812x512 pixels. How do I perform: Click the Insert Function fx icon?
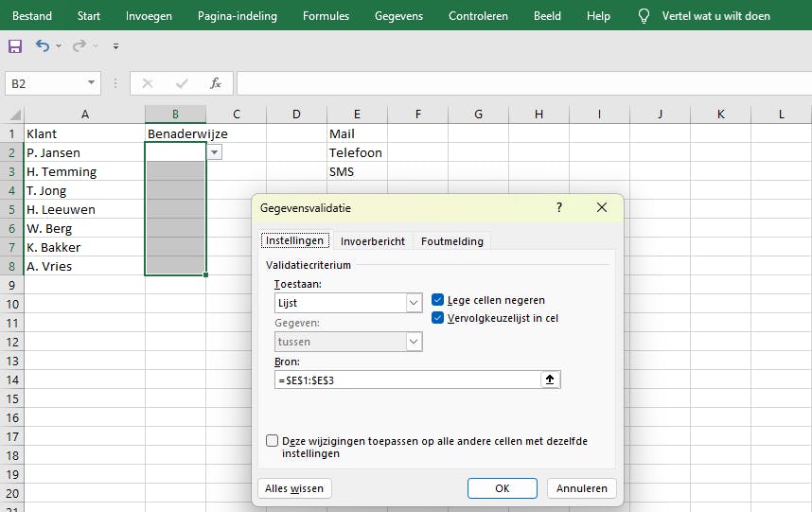(x=216, y=83)
